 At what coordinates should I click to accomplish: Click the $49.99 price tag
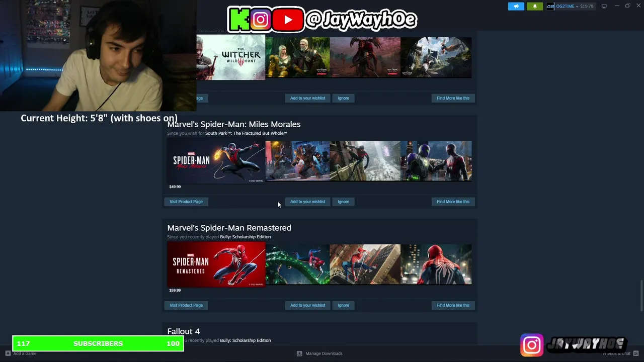(x=175, y=187)
